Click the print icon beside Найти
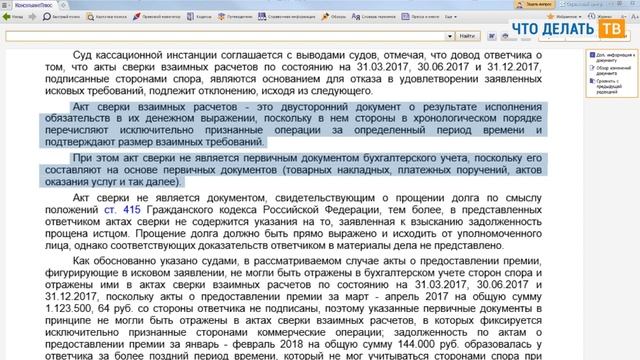The width and height of the screenshot is (640, 360). (x=505, y=36)
